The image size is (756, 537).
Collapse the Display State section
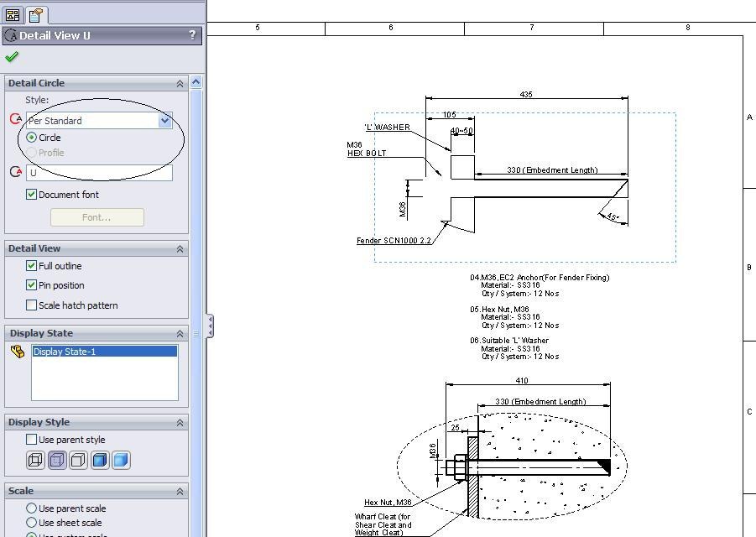180,334
